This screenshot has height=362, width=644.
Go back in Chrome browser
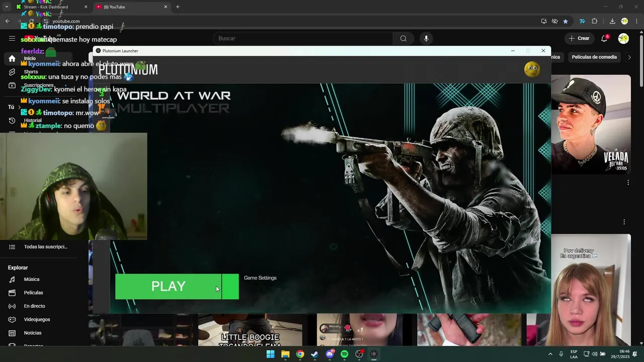point(8,21)
